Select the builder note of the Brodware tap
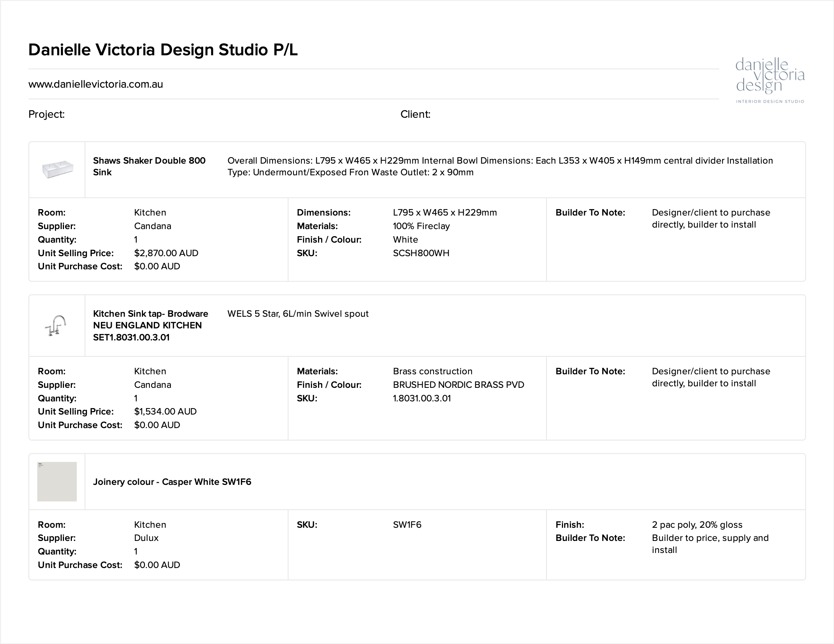The height and width of the screenshot is (644, 834). (x=711, y=378)
